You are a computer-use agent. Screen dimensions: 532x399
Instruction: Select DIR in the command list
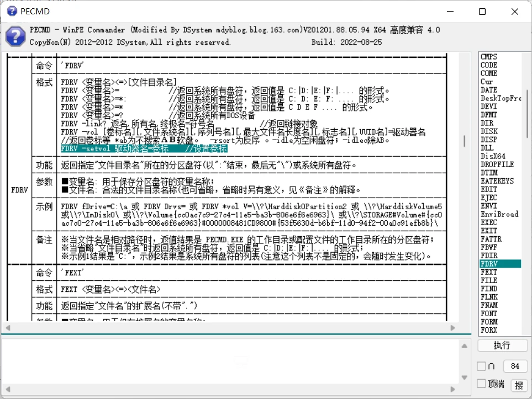coord(487,123)
